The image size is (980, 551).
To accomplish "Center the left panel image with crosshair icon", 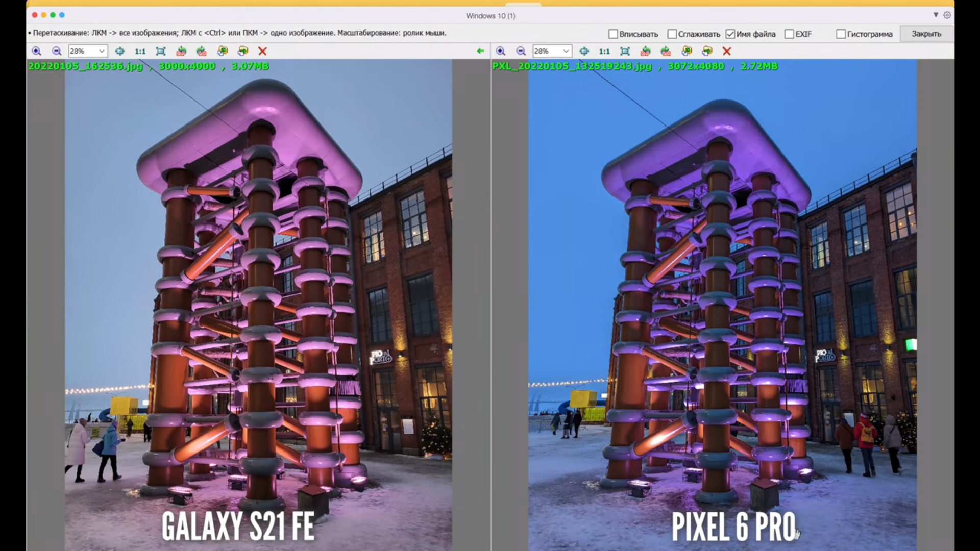I will 119,51.
